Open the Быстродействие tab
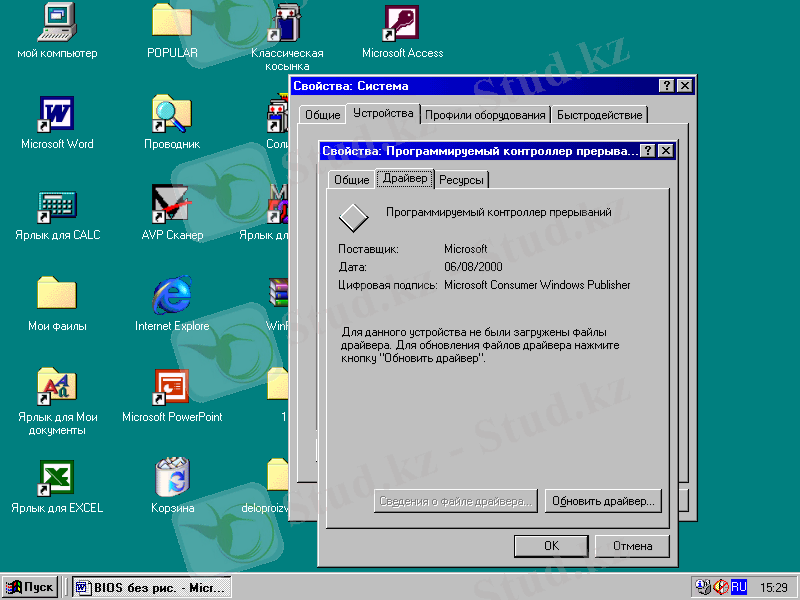Screen dimensions: 800x600 (x=599, y=115)
